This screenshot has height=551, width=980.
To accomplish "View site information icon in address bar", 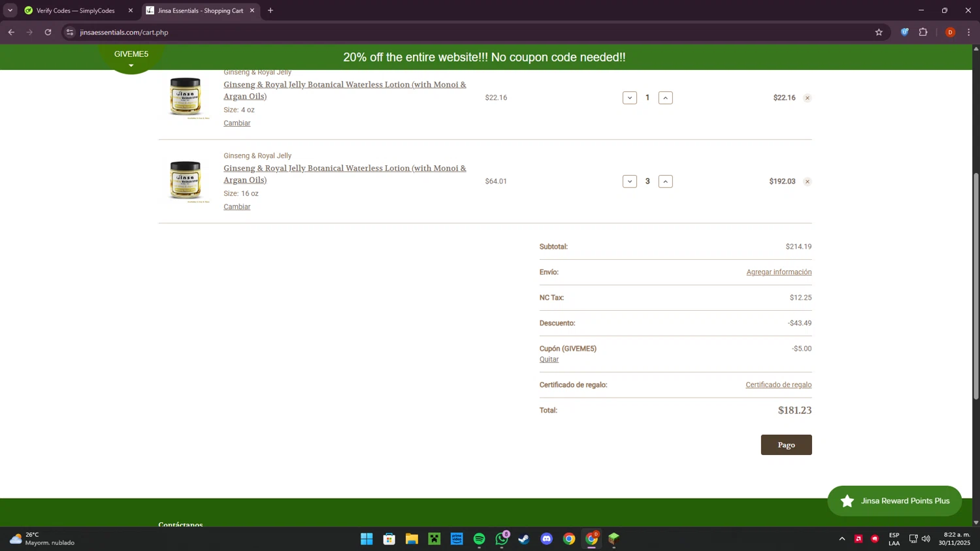I will click(x=70, y=32).
